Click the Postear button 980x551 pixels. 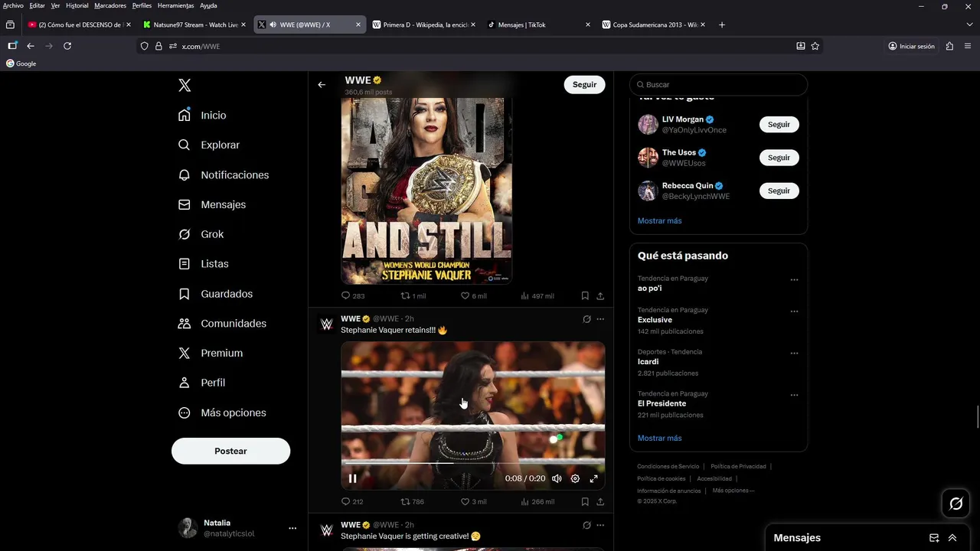pyautogui.click(x=230, y=451)
